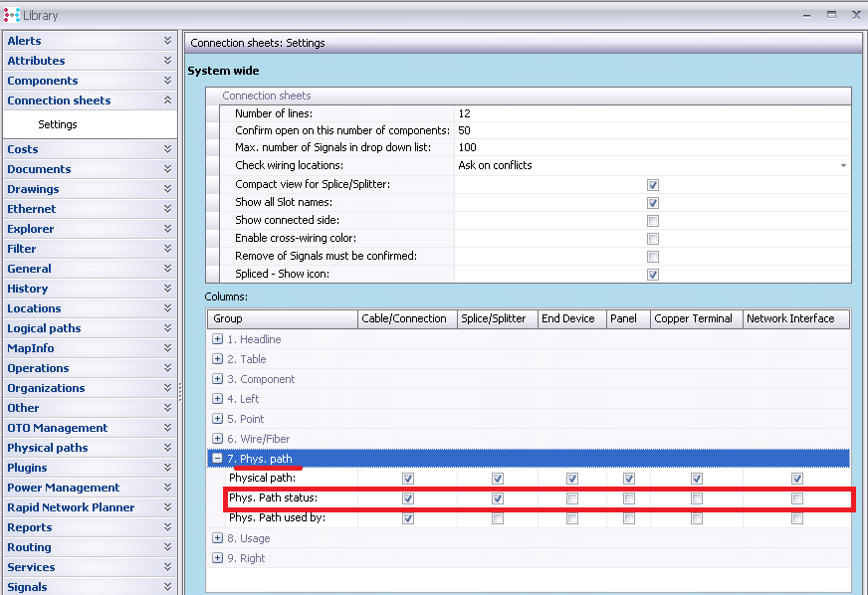
Task: Open the Reports category
Action: pos(90,527)
